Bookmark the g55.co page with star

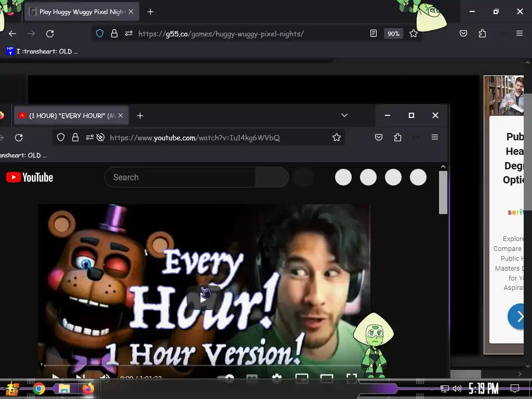tap(413, 33)
